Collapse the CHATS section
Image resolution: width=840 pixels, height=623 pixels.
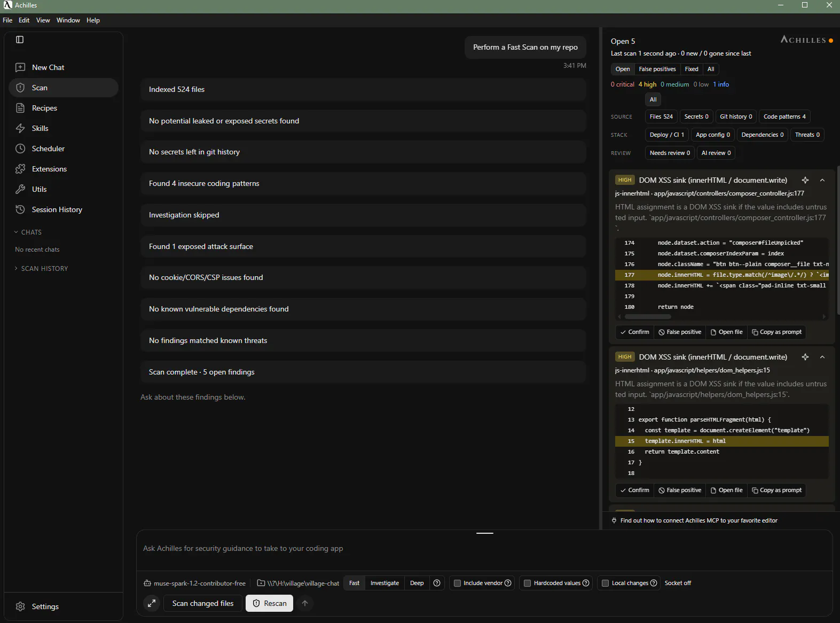tap(28, 232)
